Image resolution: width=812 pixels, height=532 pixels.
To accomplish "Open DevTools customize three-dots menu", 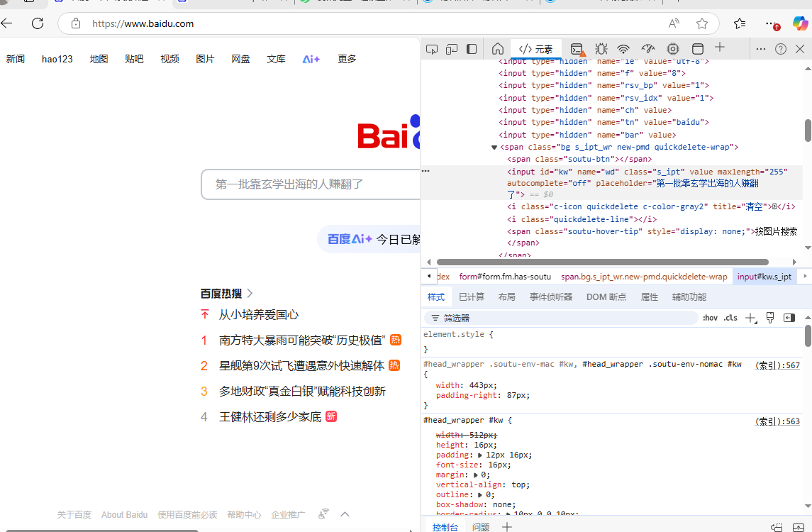I will pyautogui.click(x=761, y=49).
